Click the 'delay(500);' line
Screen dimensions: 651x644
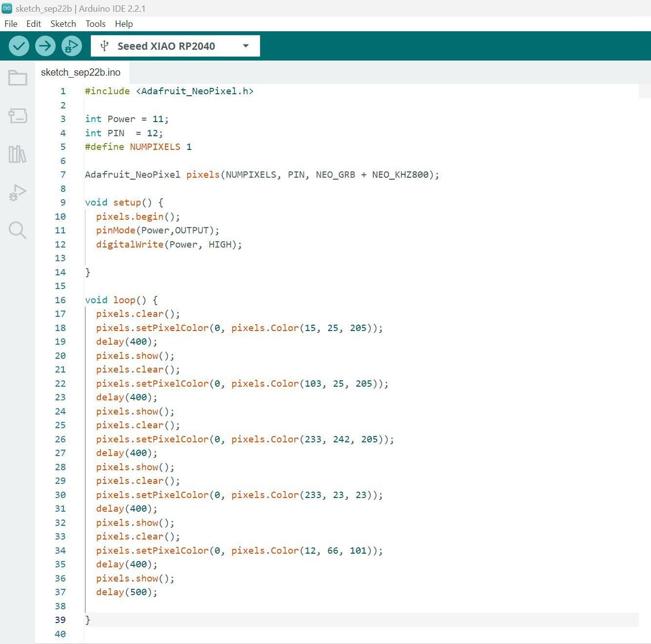(127, 592)
